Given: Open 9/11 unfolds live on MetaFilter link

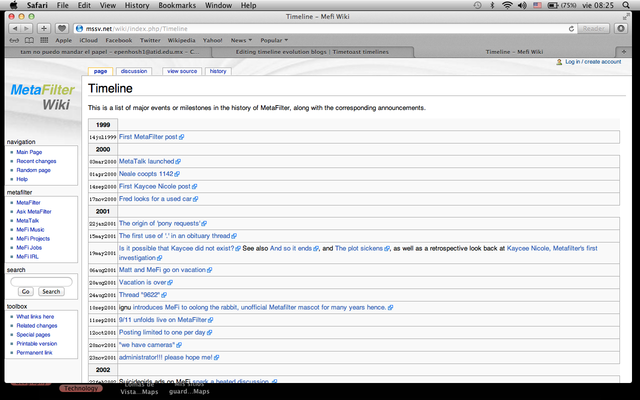Looking at the screenshot, I should pyautogui.click(x=163, y=320).
